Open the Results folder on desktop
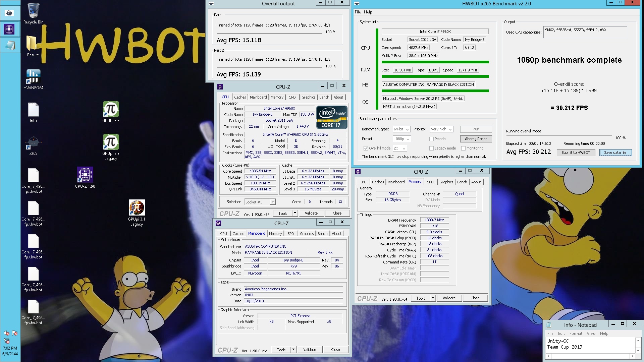Viewport: 644px width, 362px height. click(33, 46)
